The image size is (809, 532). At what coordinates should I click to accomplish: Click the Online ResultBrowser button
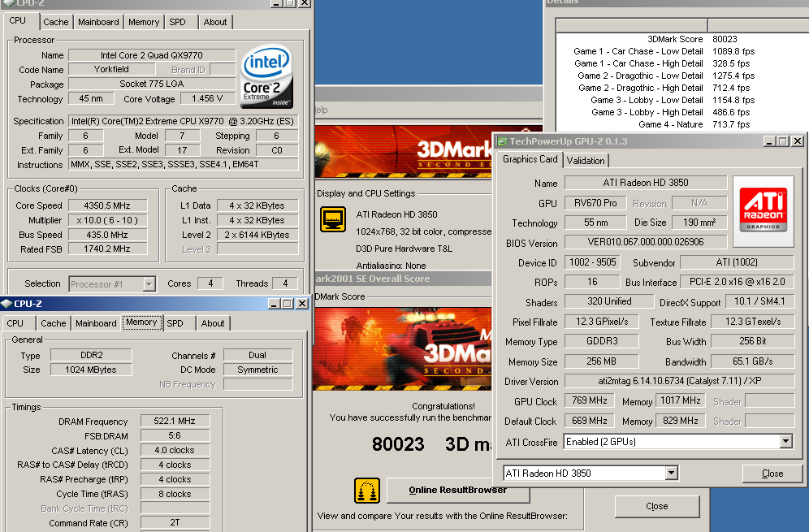click(457, 491)
